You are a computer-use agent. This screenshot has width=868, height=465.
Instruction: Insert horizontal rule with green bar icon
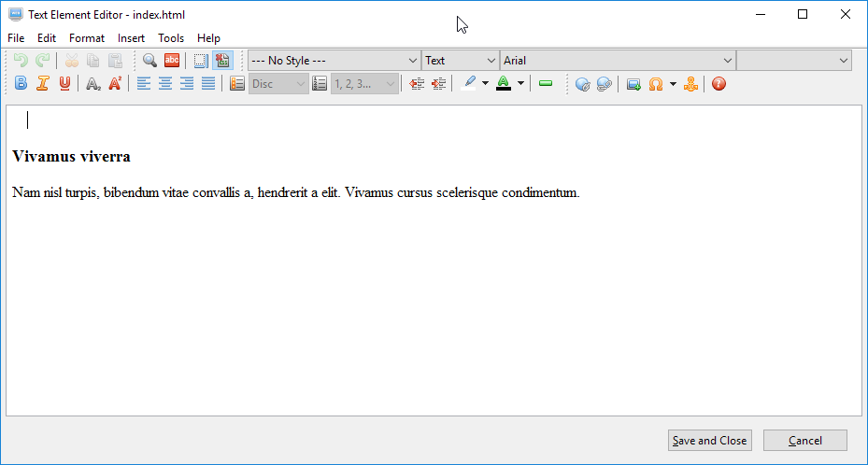point(546,83)
